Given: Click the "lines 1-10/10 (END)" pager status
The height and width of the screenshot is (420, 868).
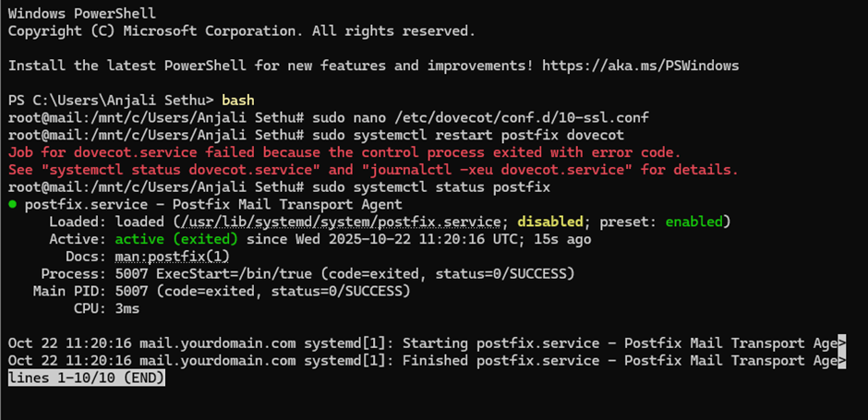Looking at the screenshot, I should pyautogui.click(x=86, y=378).
